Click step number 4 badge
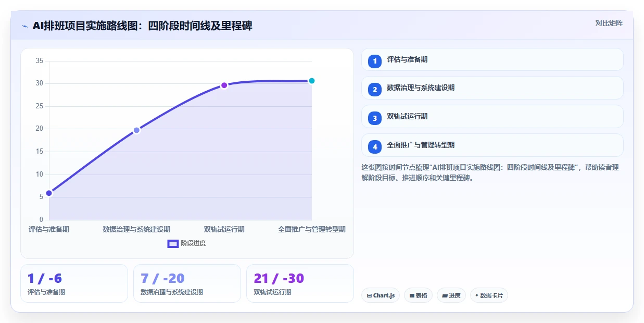Image resolution: width=644 pixels, height=323 pixels. [375, 147]
